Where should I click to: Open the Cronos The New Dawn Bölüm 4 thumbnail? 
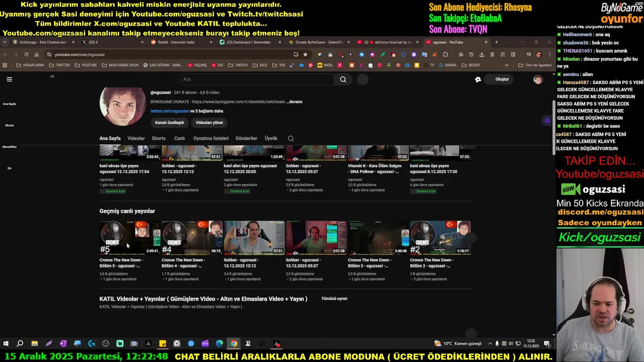click(x=192, y=237)
